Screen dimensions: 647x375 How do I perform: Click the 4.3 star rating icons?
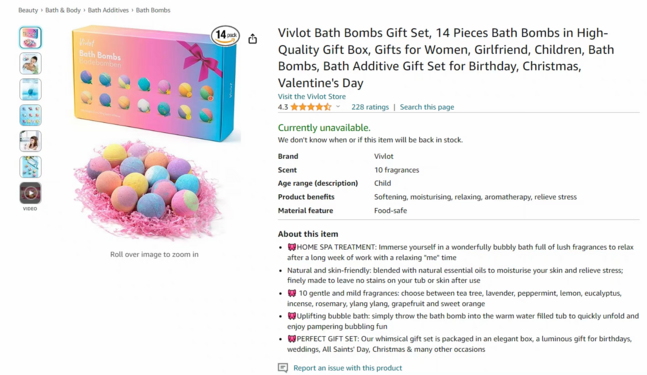click(x=311, y=107)
